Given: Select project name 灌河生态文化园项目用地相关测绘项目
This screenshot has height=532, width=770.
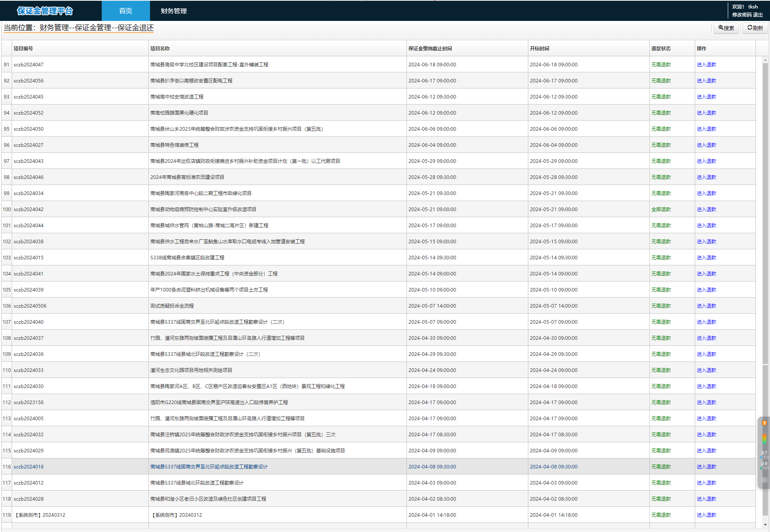Looking at the screenshot, I should click(x=191, y=370).
